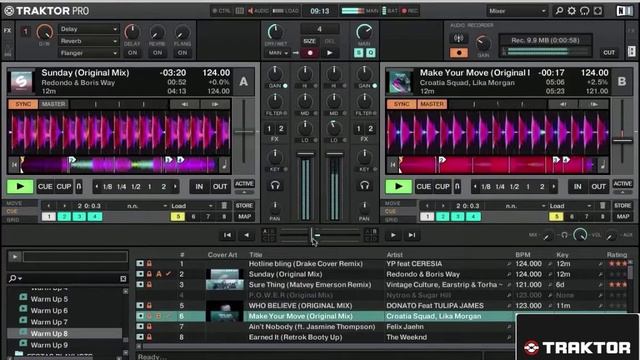Select the Warm Up 7 playlist
Screen dimensions: 640x360
coord(49,322)
